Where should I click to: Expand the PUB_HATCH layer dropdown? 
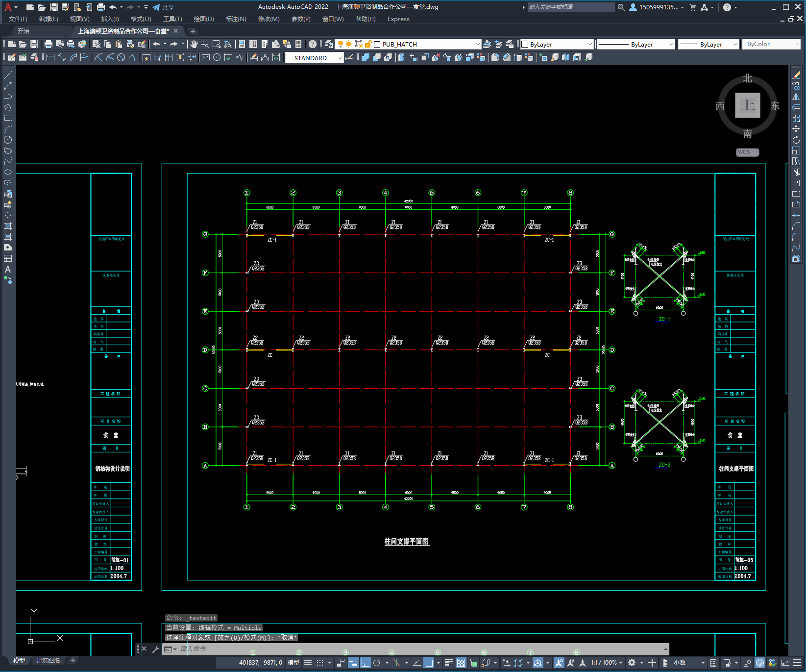tap(478, 44)
